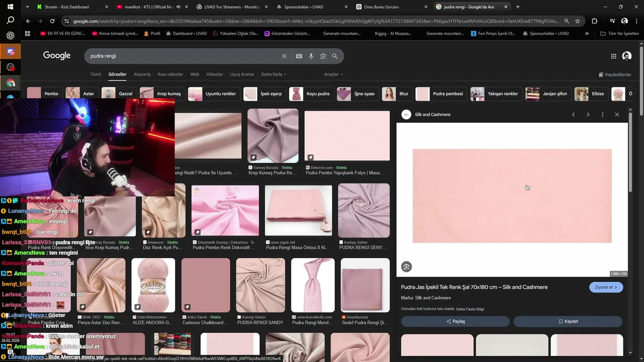The width and height of the screenshot is (644, 362).
Task: Search inside preview image with Lens
Action: click(407, 267)
